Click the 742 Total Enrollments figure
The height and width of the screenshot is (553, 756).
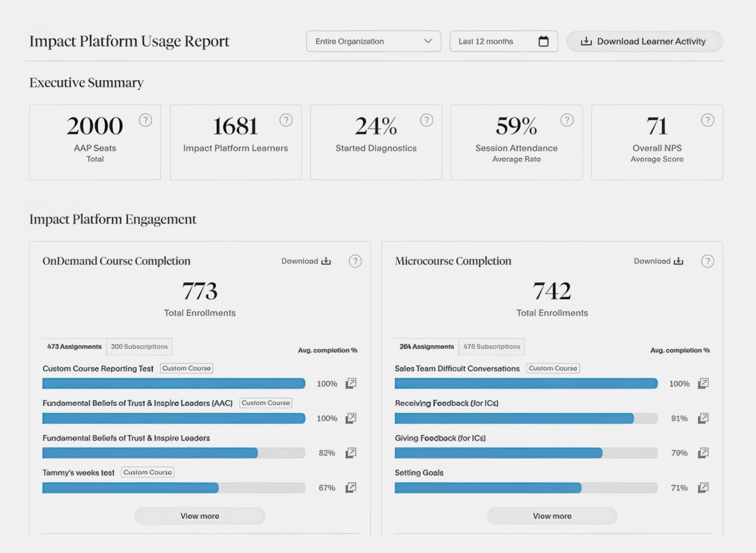pyautogui.click(x=552, y=291)
